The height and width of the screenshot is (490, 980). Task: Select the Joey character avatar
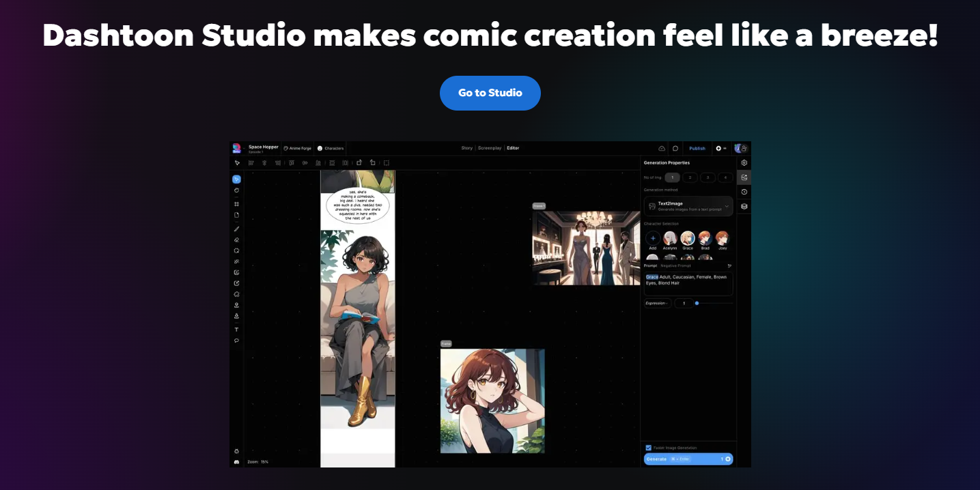(723, 238)
